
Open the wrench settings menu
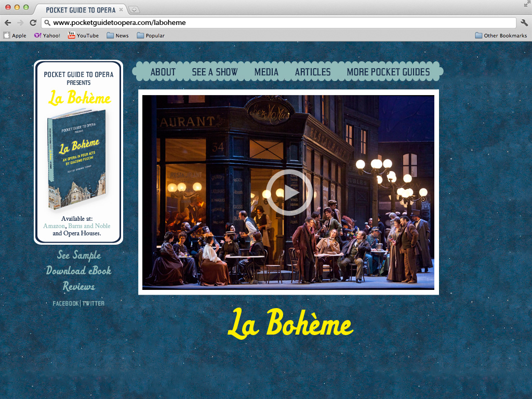point(524,23)
